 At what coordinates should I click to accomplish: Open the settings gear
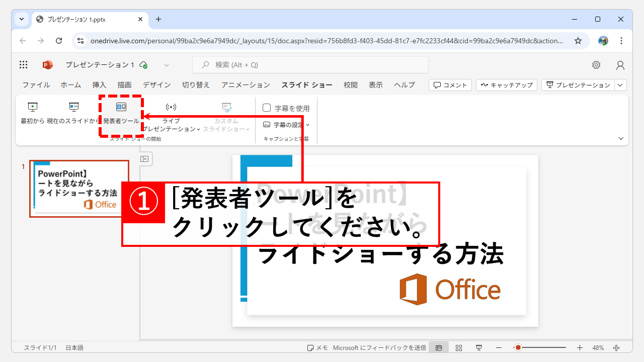pyautogui.click(x=596, y=65)
